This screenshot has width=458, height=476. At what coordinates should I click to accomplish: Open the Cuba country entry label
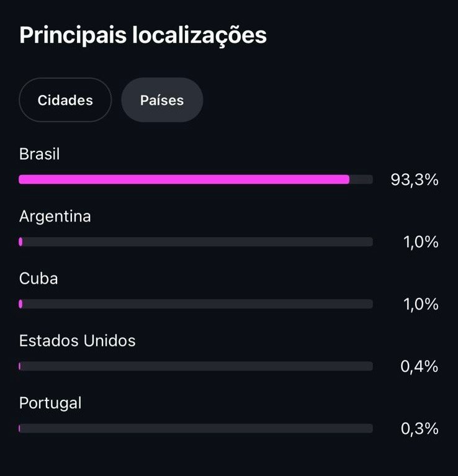pos(38,278)
